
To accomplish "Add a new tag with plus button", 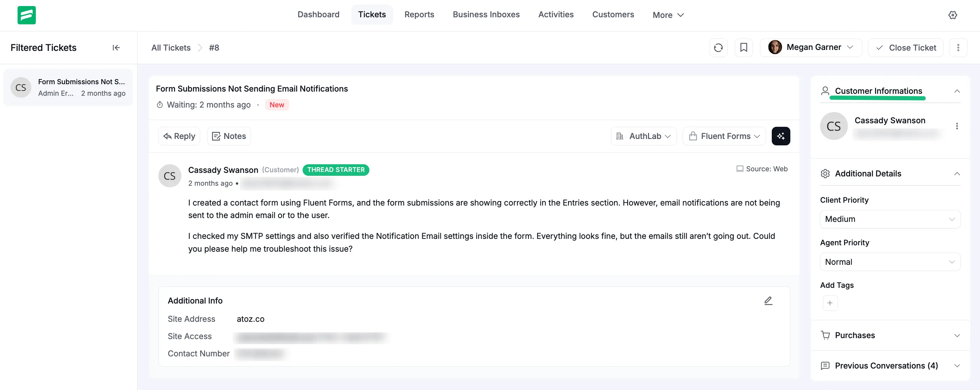I will (830, 303).
